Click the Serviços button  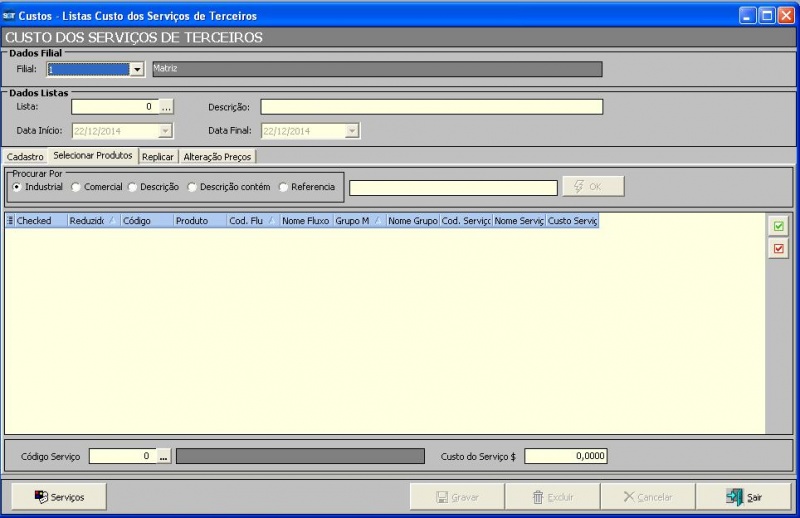pos(59,496)
